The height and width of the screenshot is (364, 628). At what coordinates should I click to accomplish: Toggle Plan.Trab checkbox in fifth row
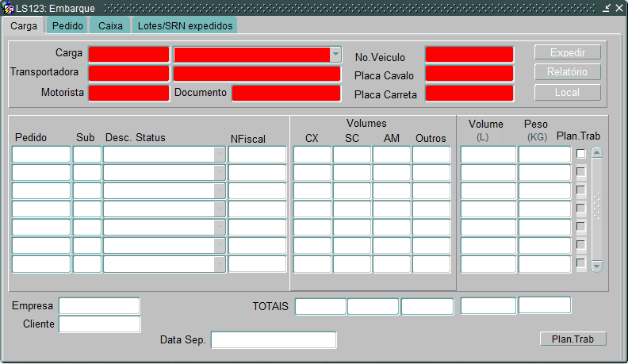[580, 227]
